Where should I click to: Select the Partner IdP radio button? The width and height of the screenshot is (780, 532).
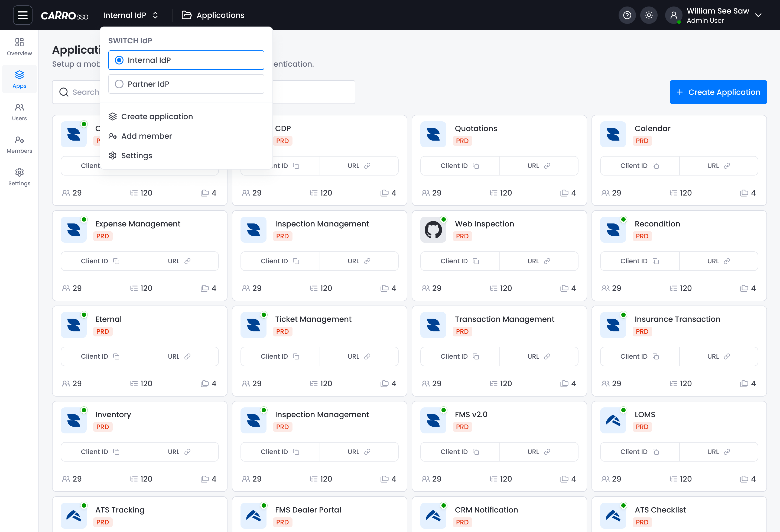119,84
